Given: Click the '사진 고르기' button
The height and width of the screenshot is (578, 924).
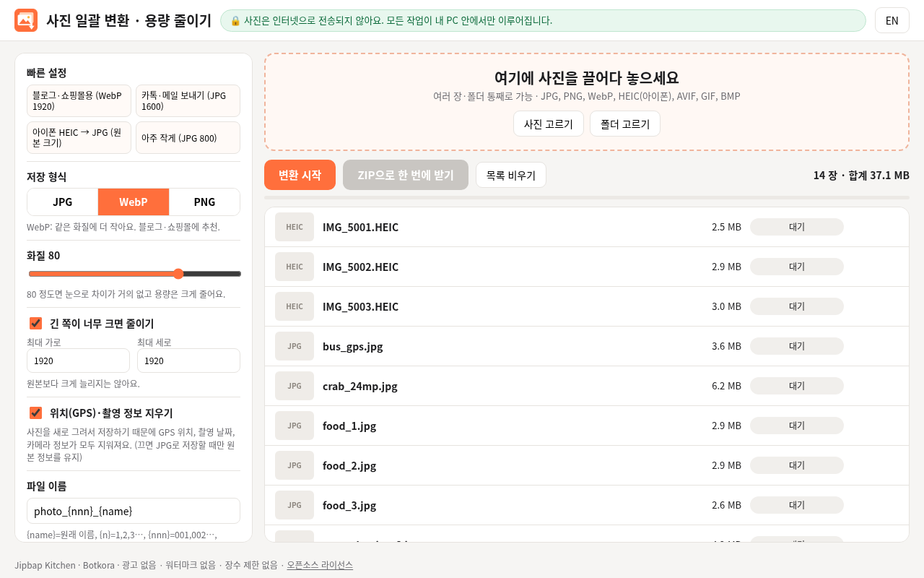Looking at the screenshot, I should pos(549,124).
